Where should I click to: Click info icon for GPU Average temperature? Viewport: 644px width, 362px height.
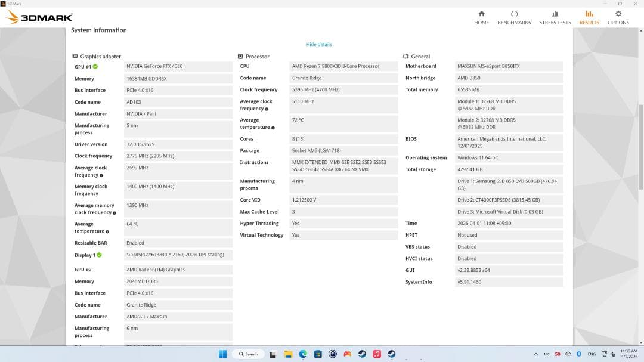pos(107,232)
